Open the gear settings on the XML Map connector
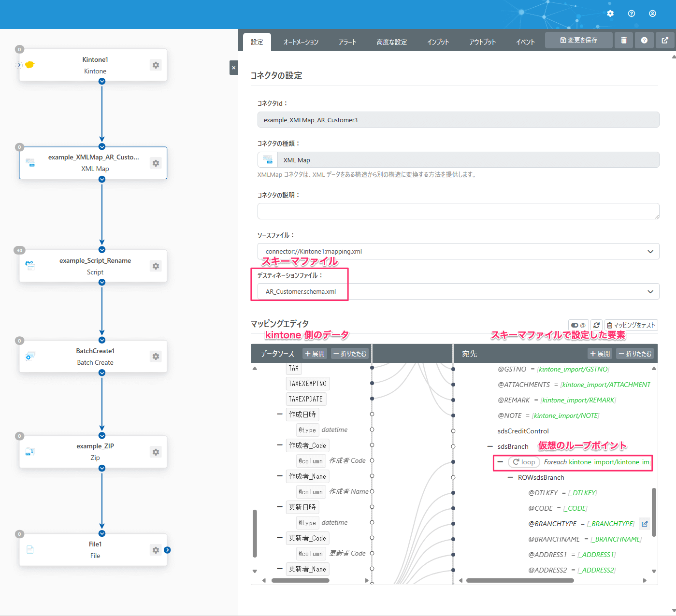Screen dimensions: 676x616 click(x=156, y=163)
